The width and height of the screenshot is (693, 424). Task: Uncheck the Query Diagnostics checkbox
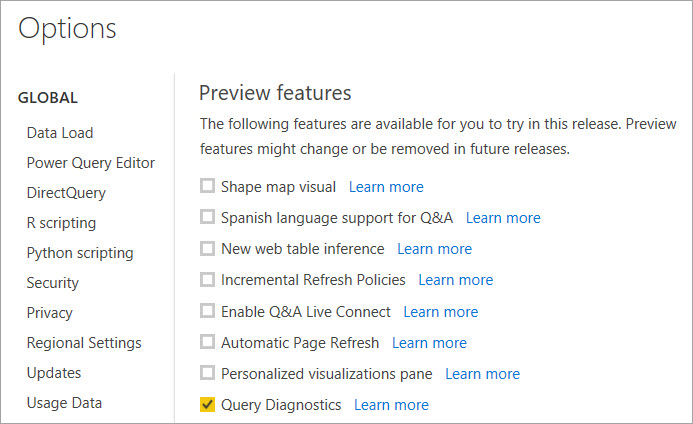[207, 405]
